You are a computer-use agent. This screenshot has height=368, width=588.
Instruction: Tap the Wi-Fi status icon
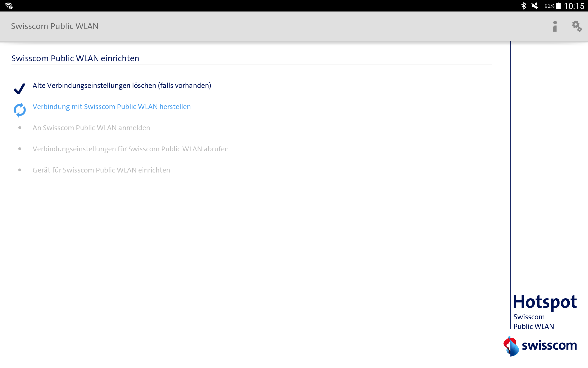9,6
